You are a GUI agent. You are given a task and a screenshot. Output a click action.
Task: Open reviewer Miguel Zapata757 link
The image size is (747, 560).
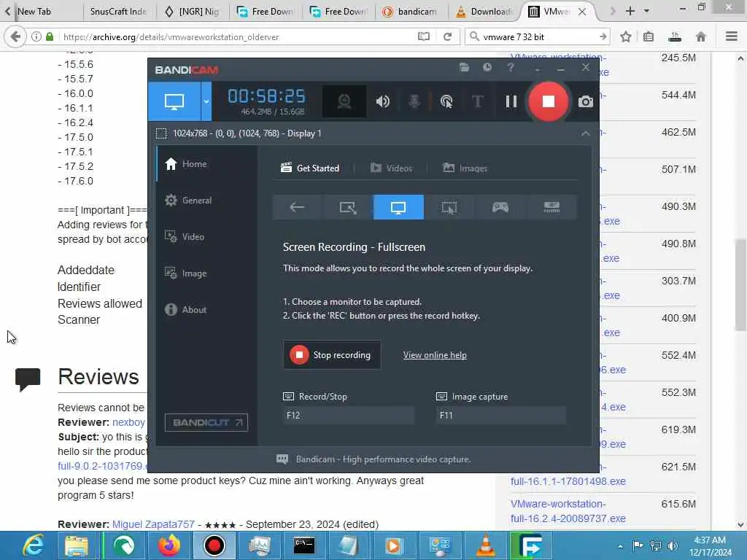(x=153, y=524)
